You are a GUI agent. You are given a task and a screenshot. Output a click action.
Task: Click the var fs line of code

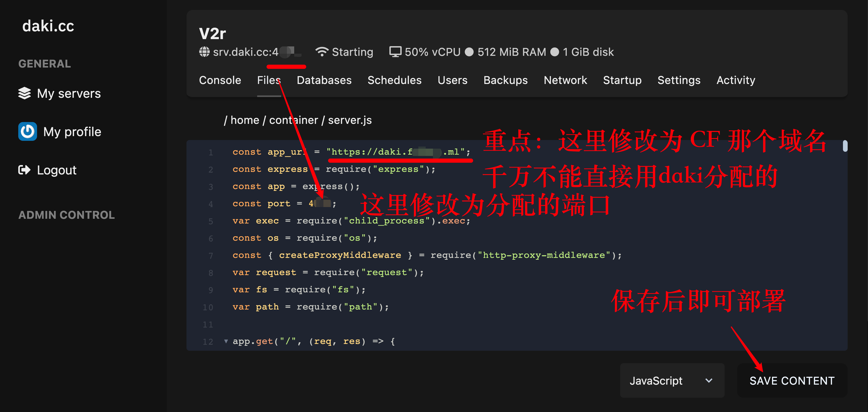pos(299,290)
